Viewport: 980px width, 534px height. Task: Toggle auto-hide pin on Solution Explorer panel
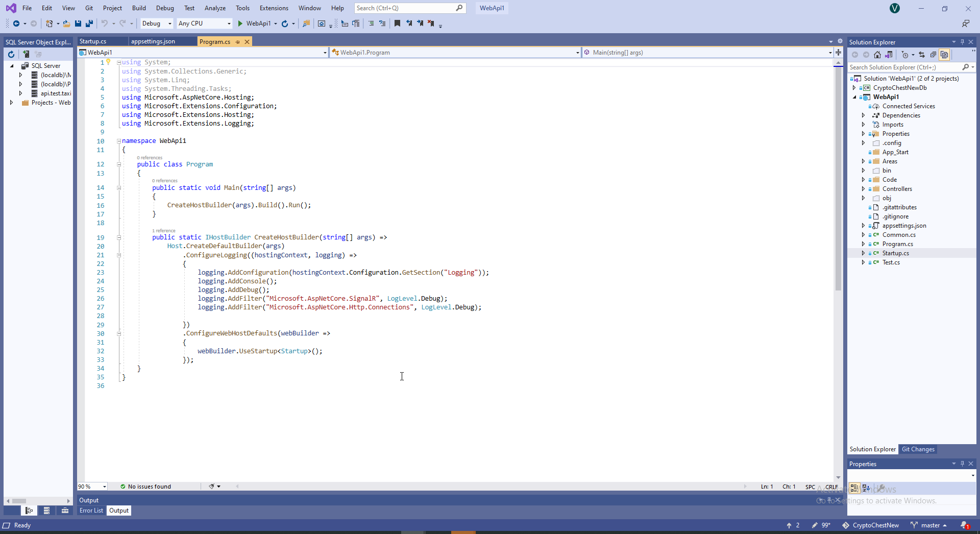pyautogui.click(x=962, y=42)
